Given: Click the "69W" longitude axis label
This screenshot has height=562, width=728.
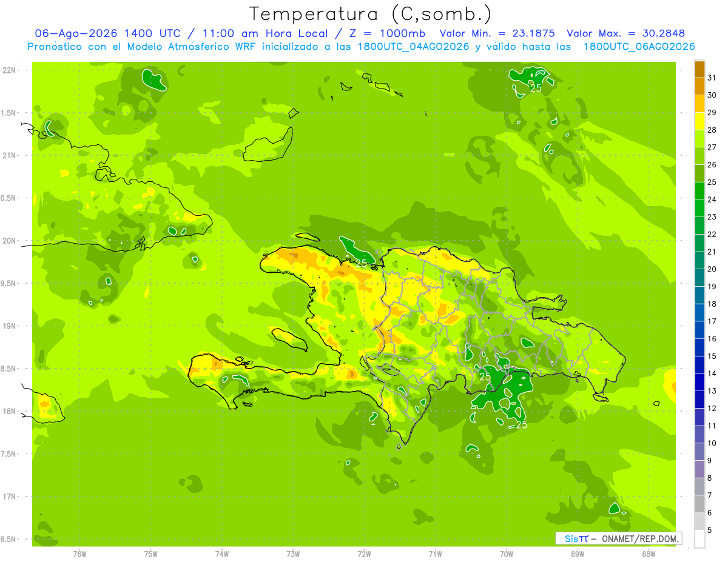Looking at the screenshot, I should pyautogui.click(x=578, y=555).
